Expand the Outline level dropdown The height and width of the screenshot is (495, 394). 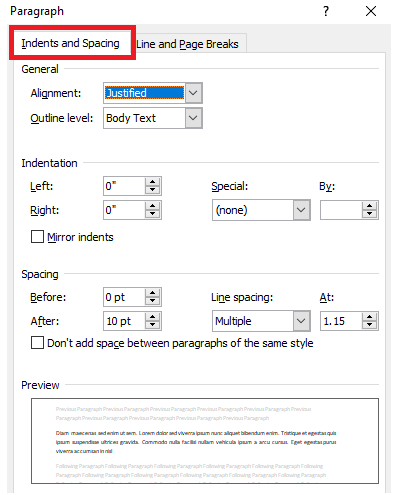tap(193, 118)
